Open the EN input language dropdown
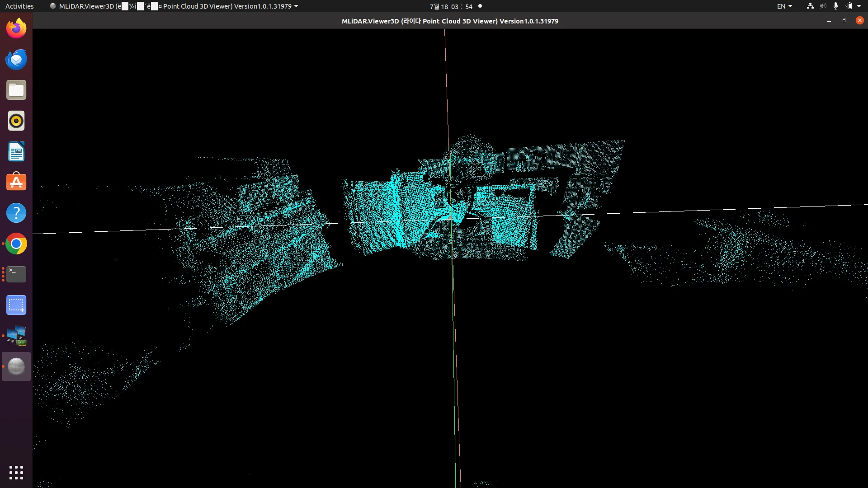The image size is (868, 488). tap(784, 6)
